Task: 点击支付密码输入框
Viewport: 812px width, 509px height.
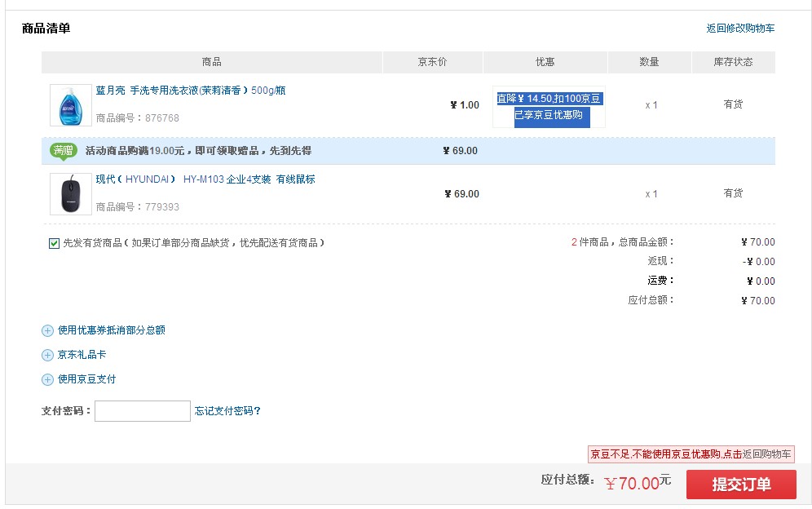Action: click(142, 410)
